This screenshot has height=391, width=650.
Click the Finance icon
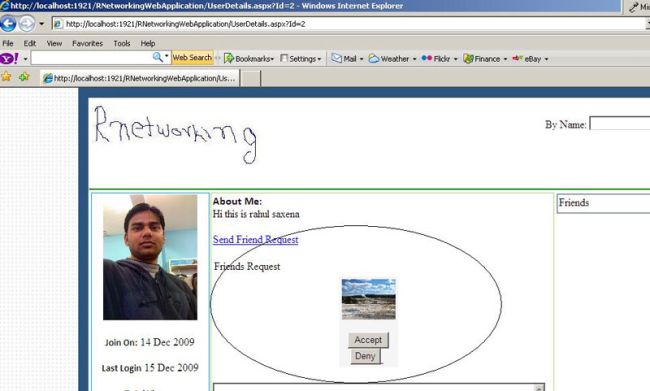[x=468, y=58]
